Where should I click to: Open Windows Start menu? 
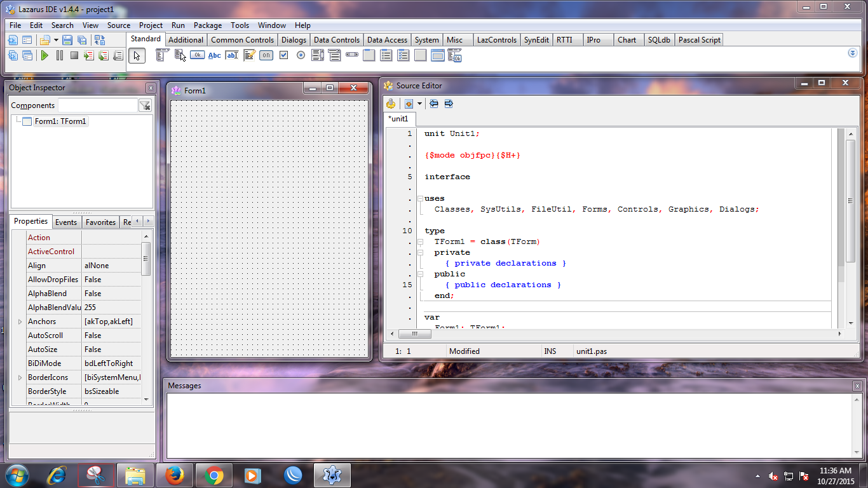(16, 475)
